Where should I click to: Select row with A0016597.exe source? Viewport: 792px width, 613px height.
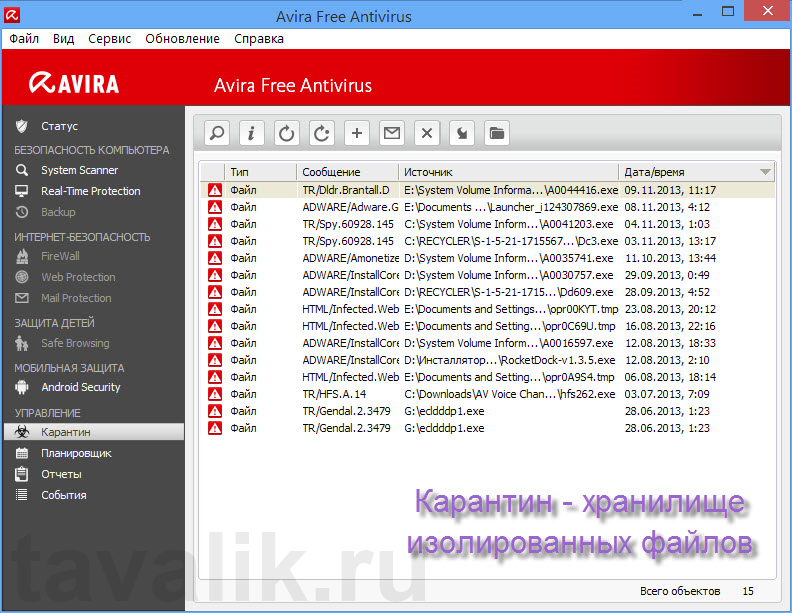tap(487, 343)
